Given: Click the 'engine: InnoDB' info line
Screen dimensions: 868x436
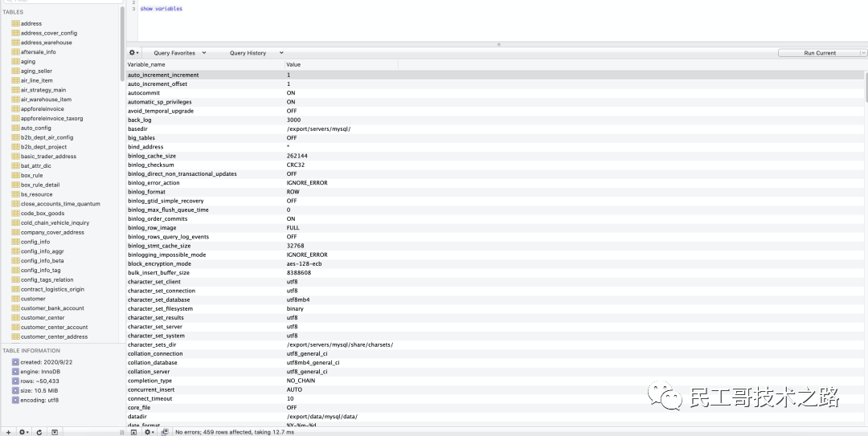Looking at the screenshot, I should pos(40,372).
